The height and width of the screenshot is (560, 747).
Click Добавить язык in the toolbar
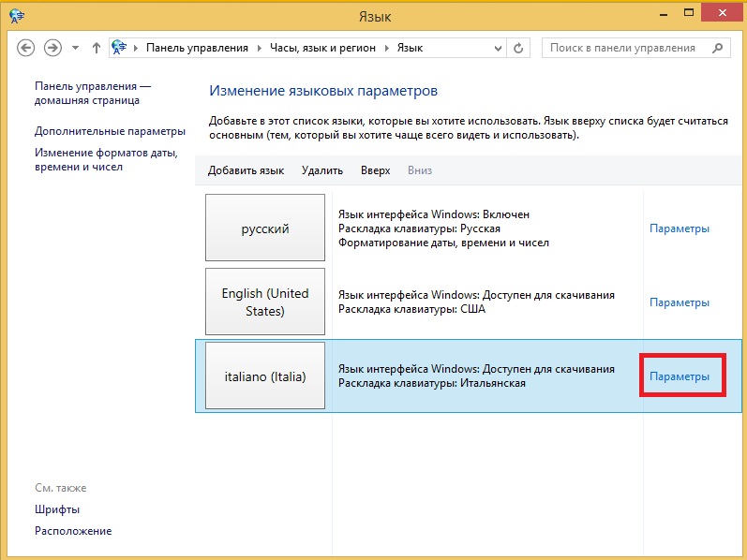tap(246, 170)
